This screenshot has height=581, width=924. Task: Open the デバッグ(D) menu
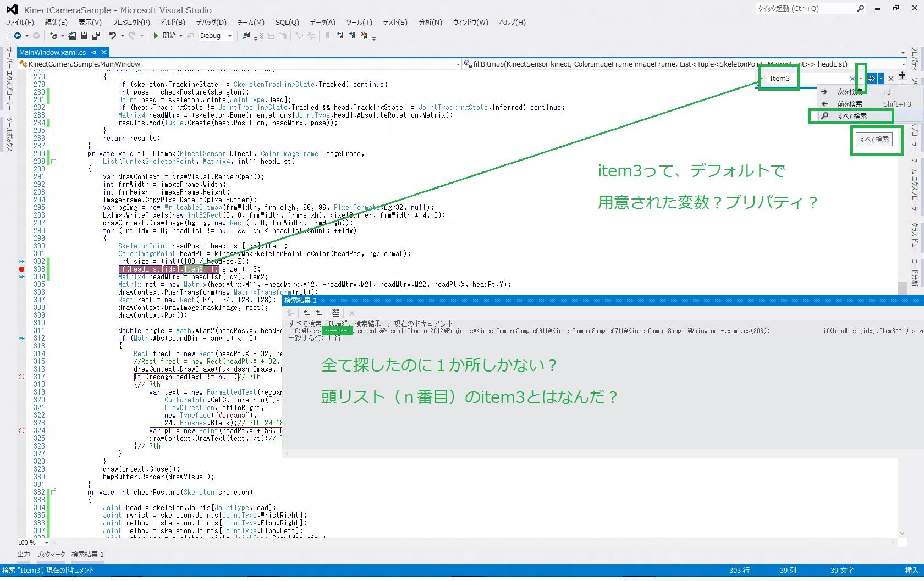click(x=211, y=23)
